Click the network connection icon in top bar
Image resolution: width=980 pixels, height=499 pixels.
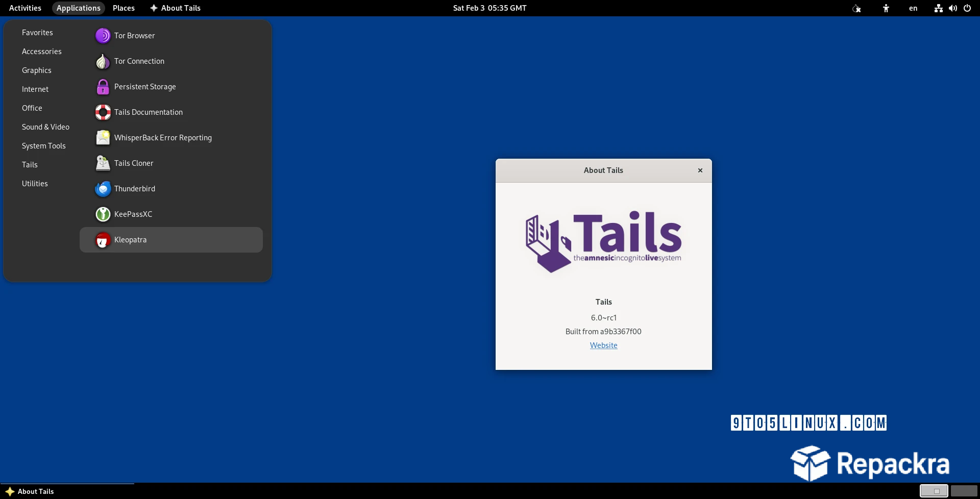coord(938,8)
